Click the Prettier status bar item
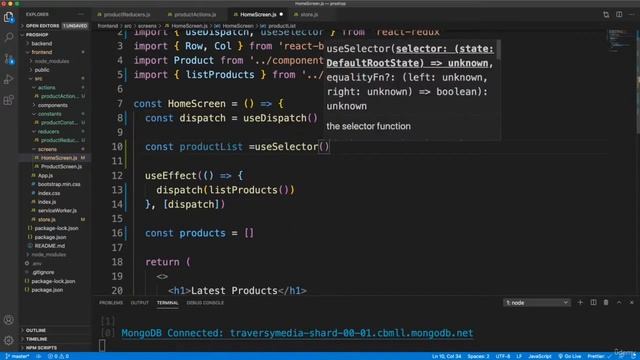The width and height of the screenshot is (640, 360). pyautogui.click(x=599, y=356)
